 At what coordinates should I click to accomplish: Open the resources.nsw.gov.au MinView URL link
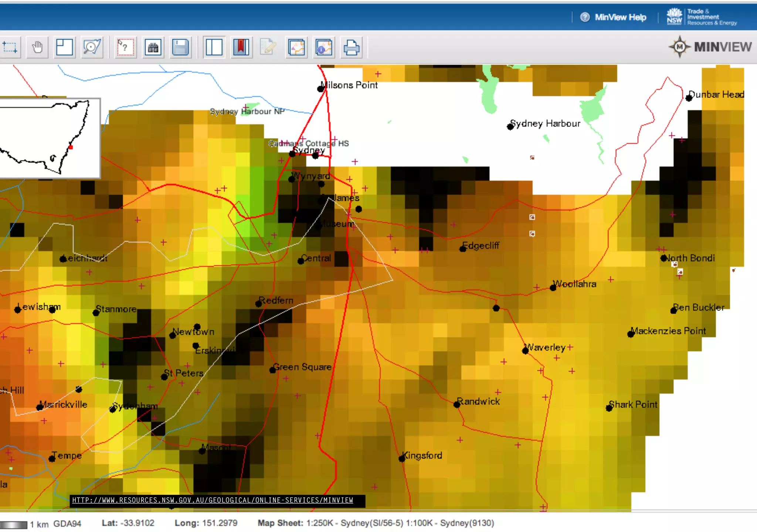(x=213, y=500)
